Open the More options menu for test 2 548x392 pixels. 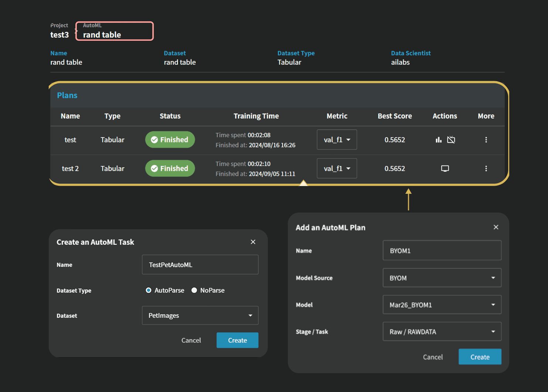click(x=486, y=169)
